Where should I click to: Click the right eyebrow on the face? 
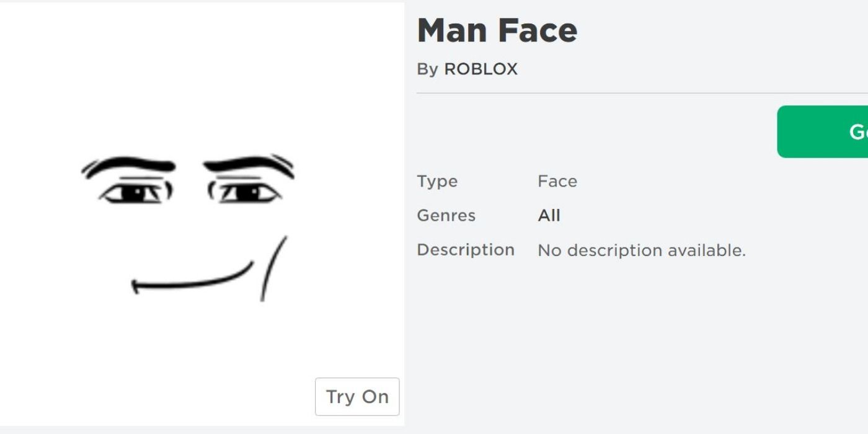[248, 164]
